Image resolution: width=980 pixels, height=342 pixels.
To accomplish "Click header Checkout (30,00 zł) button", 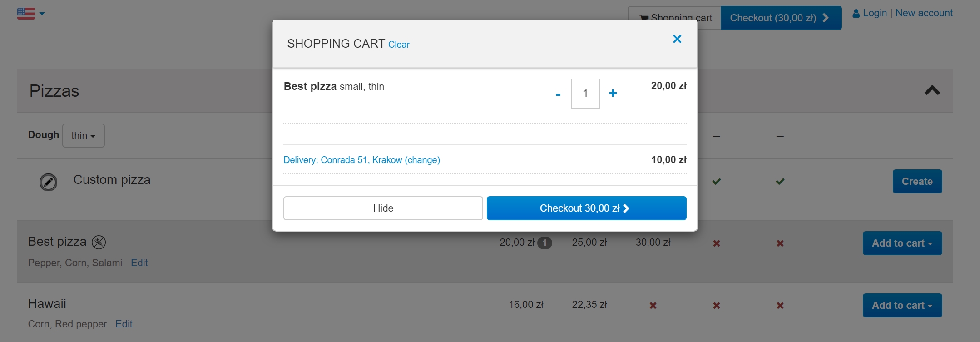I will click(781, 18).
